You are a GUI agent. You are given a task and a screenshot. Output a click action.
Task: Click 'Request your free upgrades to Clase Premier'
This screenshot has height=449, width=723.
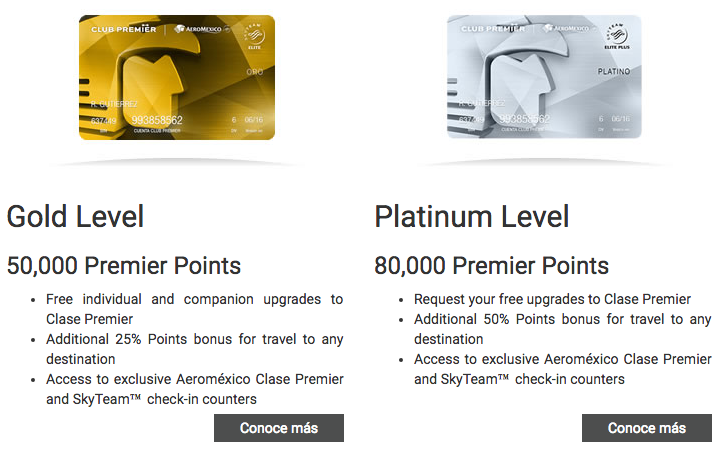pyautogui.click(x=552, y=299)
